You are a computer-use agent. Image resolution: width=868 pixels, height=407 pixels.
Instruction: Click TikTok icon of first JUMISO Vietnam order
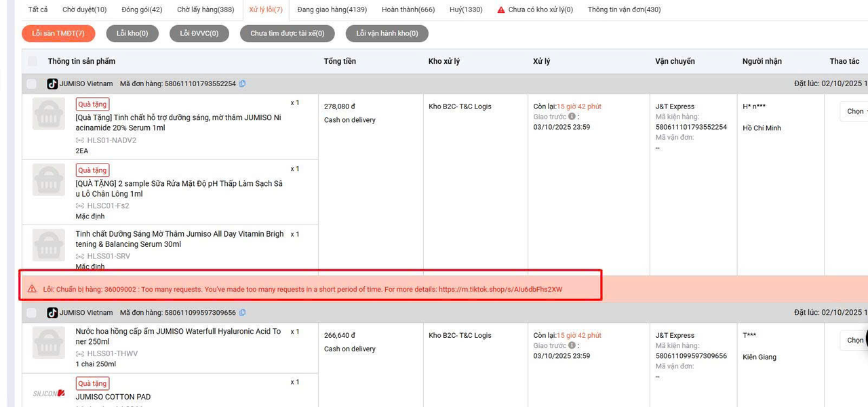tap(52, 84)
